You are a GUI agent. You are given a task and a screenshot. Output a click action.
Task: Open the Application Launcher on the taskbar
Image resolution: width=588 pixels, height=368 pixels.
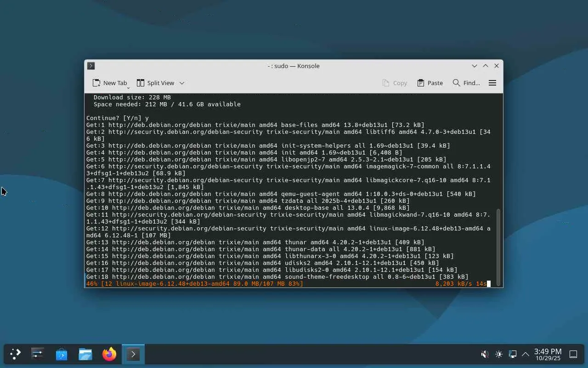click(x=16, y=354)
